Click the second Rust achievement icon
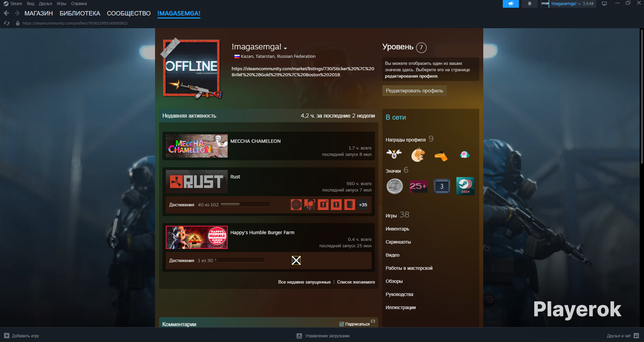 click(310, 205)
